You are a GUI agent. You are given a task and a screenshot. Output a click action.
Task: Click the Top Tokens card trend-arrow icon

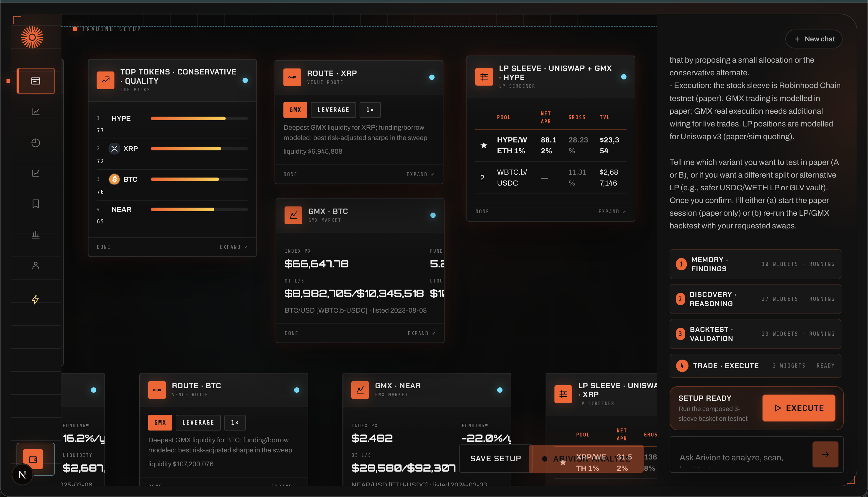pos(105,80)
